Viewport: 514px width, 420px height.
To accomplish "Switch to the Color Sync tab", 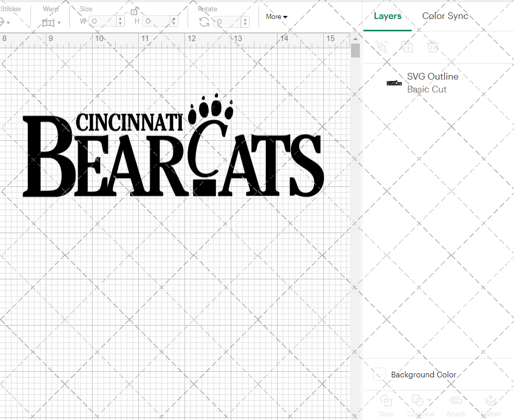I will (x=445, y=16).
